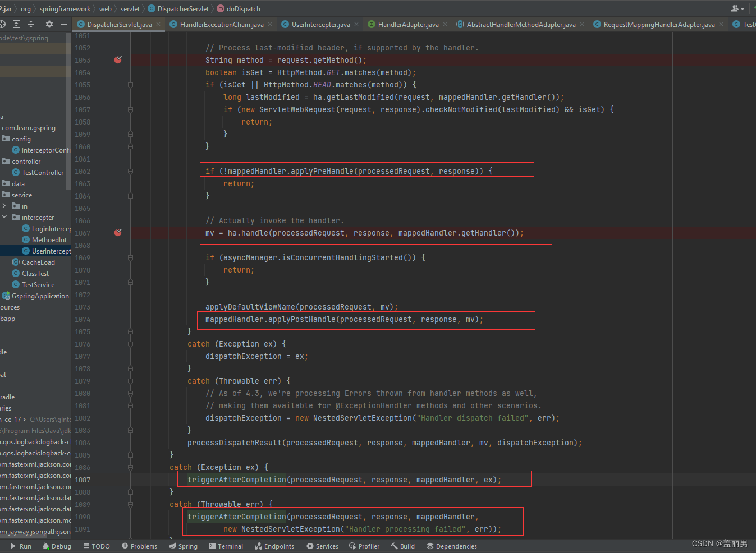
Task: Collapse the if block at line 1062
Action: point(130,172)
